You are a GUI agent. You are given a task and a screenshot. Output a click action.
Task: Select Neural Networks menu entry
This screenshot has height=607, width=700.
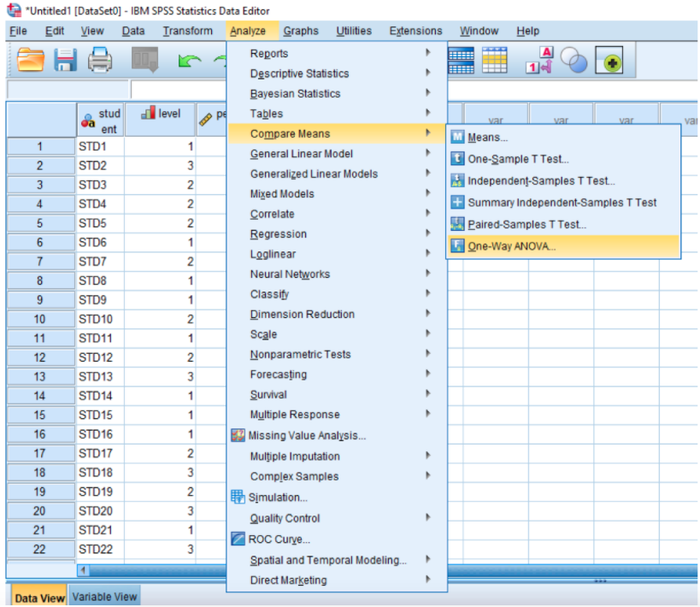coord(290,274)
